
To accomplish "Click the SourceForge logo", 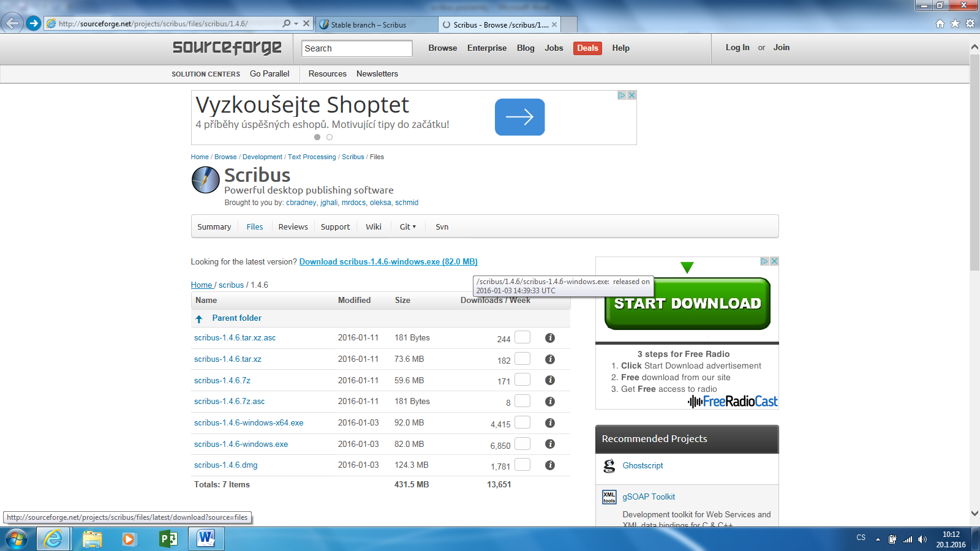I will (227, 48).
